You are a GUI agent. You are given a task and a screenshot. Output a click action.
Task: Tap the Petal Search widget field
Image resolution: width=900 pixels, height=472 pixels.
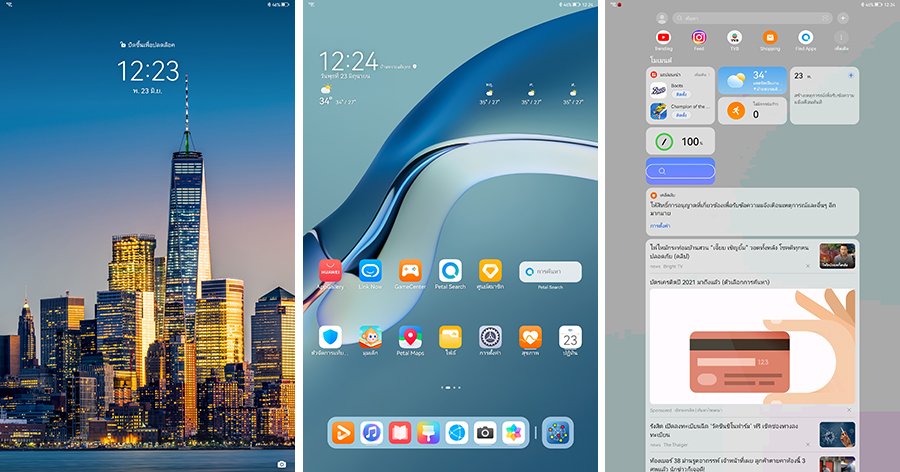550,271
